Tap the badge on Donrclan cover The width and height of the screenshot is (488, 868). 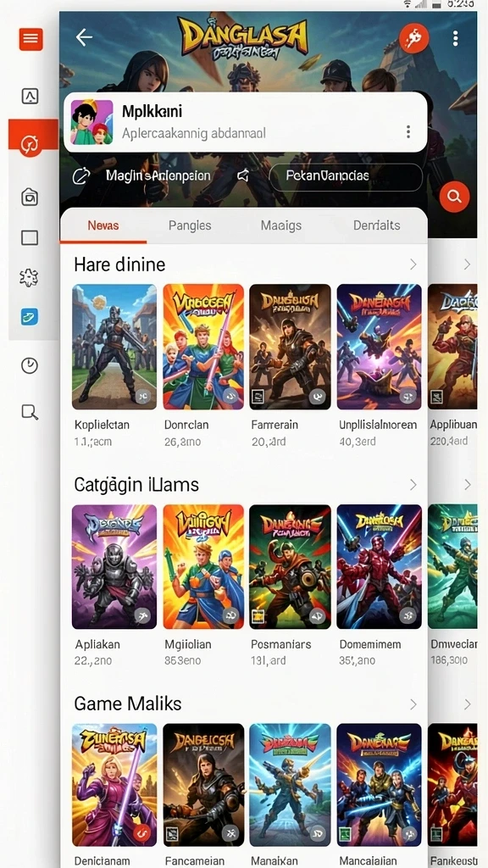click(230, 396)
